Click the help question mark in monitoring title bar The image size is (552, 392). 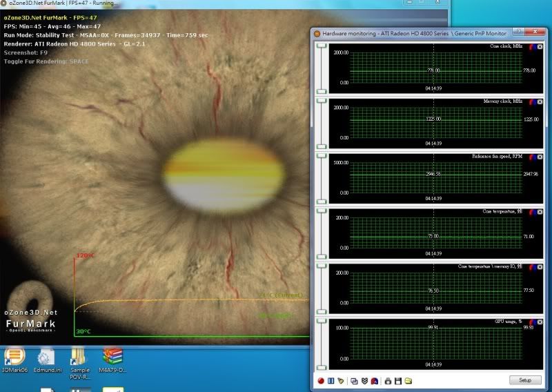(x=518, y=32)
